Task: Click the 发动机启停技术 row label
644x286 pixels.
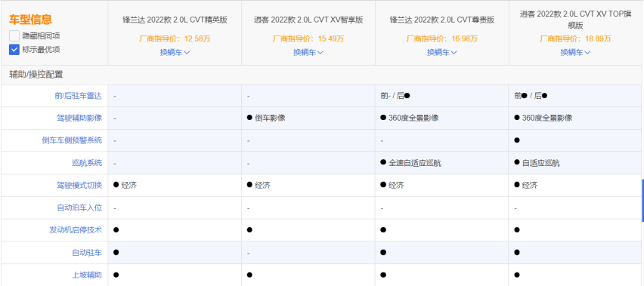Action: (x=76, y=230)
